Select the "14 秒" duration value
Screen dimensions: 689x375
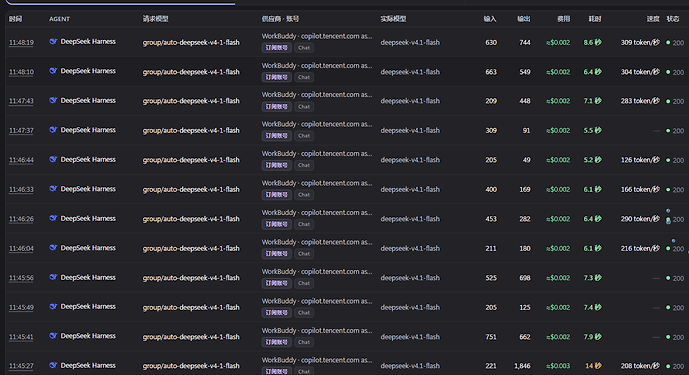pyautogui.click(x=593, y=366)
